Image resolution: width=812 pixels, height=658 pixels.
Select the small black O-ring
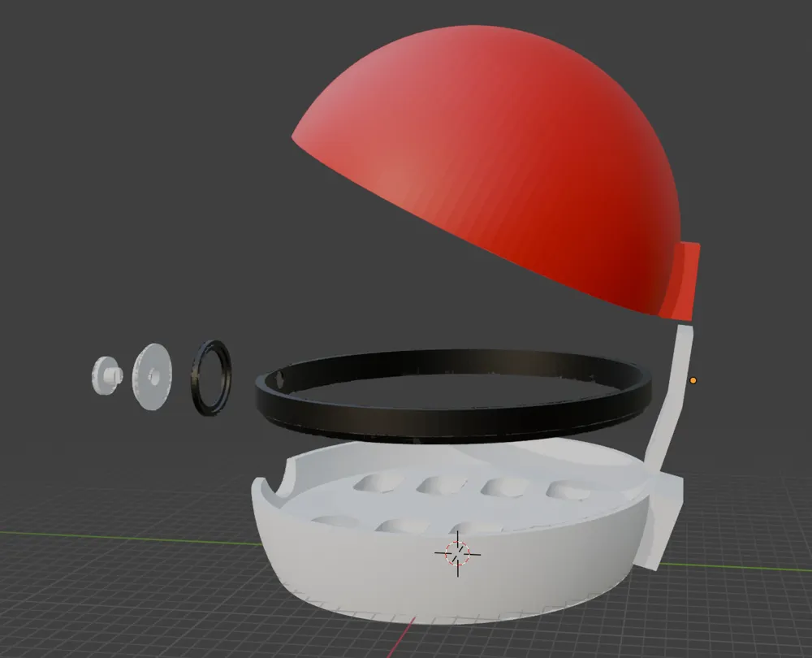tap(211, 379)
